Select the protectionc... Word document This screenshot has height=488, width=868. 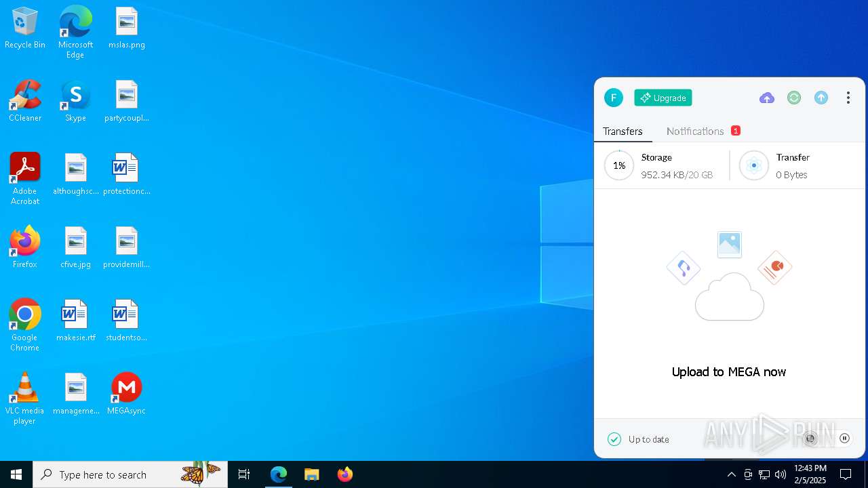127,175
